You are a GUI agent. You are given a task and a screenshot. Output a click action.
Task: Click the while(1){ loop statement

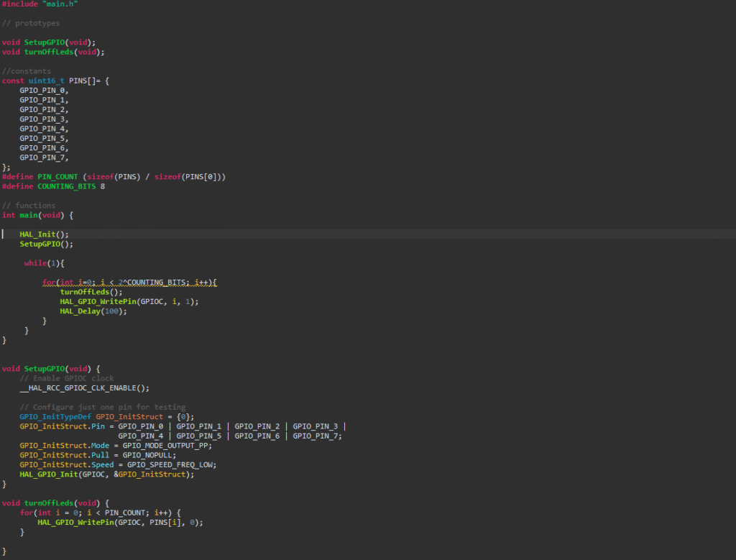(x=44, y=263)
